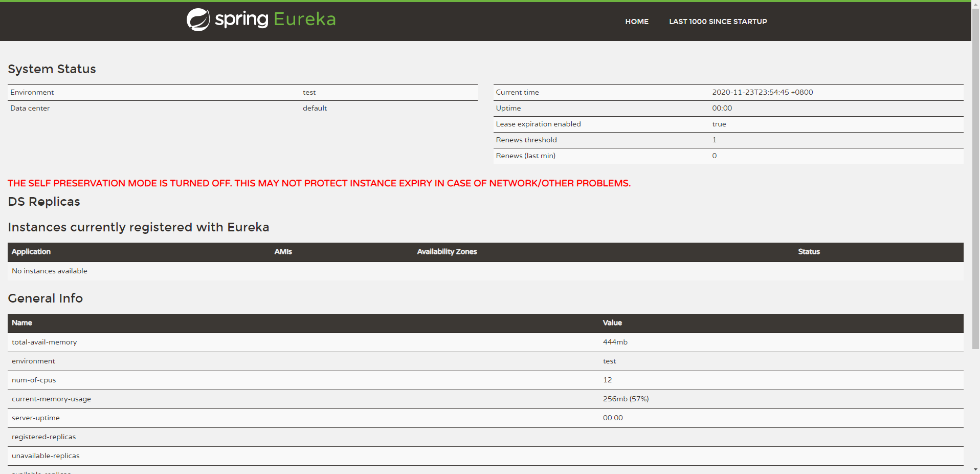980x474 pixels.
Task: Click the red self preservation warning text
Action: click(319, 183)
